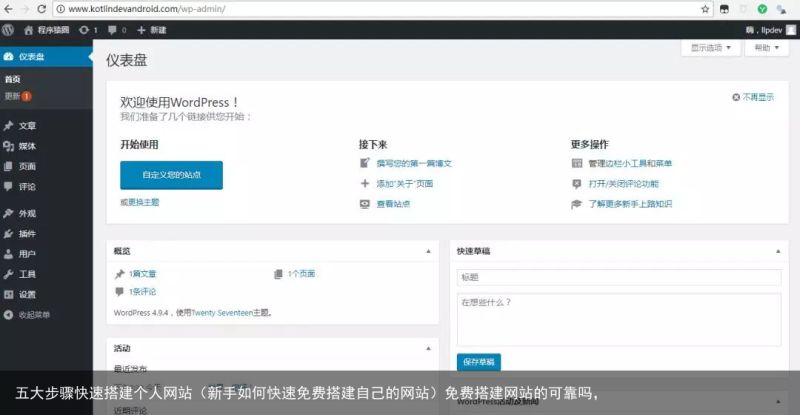Click the first extension icon after the bookmark star

pos(724,9)
